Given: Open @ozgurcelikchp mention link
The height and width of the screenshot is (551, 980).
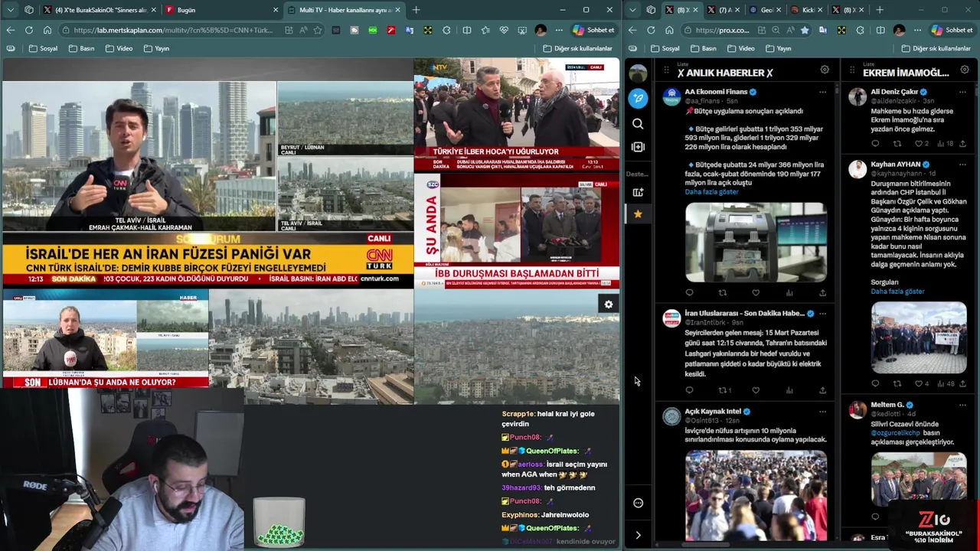Looking at the screenshot, I should tap(897, 432).
